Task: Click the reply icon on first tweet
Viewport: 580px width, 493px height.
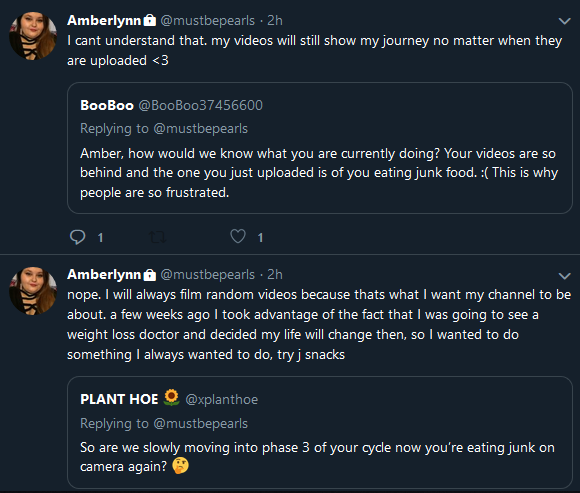Action: pos(78,237)
